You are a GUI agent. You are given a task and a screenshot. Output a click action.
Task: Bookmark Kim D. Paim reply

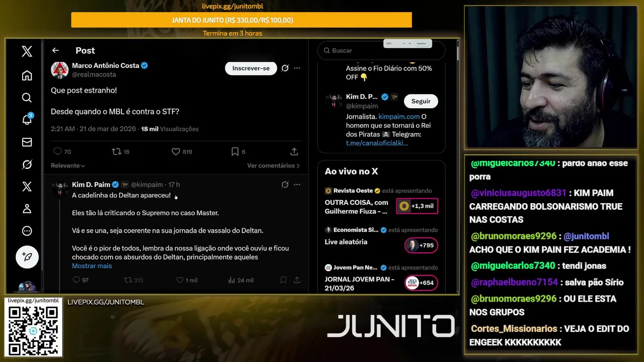coord(283,280)
